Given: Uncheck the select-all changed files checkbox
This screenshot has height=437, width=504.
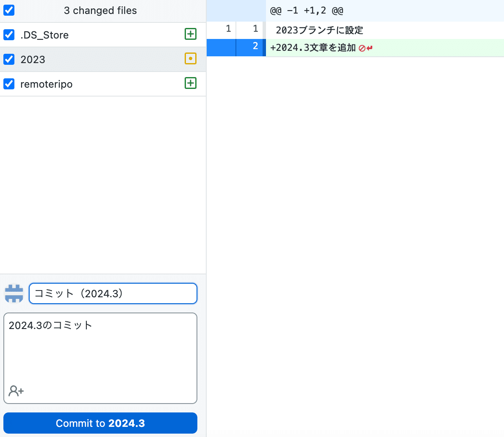Looking at the screenshot, I should pyautogui.click(x=9, y=10).
